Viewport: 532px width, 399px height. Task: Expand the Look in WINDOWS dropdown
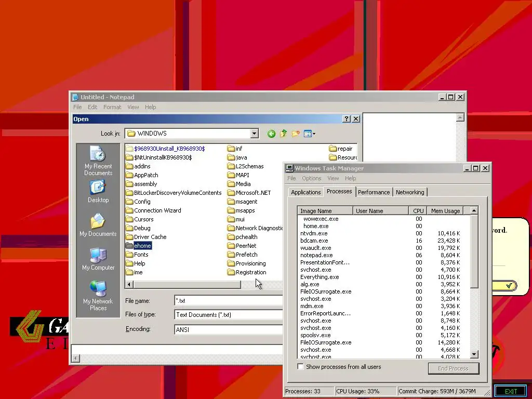click(x=255, y=134)
